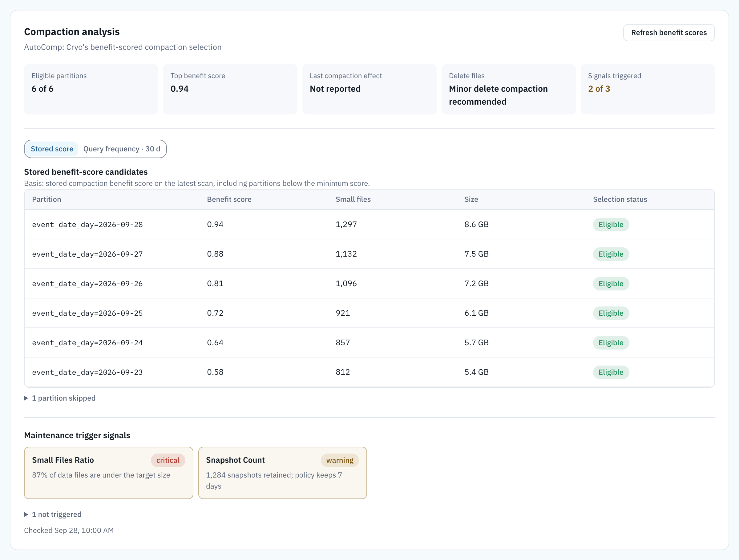
Task: Click the 2 of 3 signals triggered value
Action: [599, 89]
